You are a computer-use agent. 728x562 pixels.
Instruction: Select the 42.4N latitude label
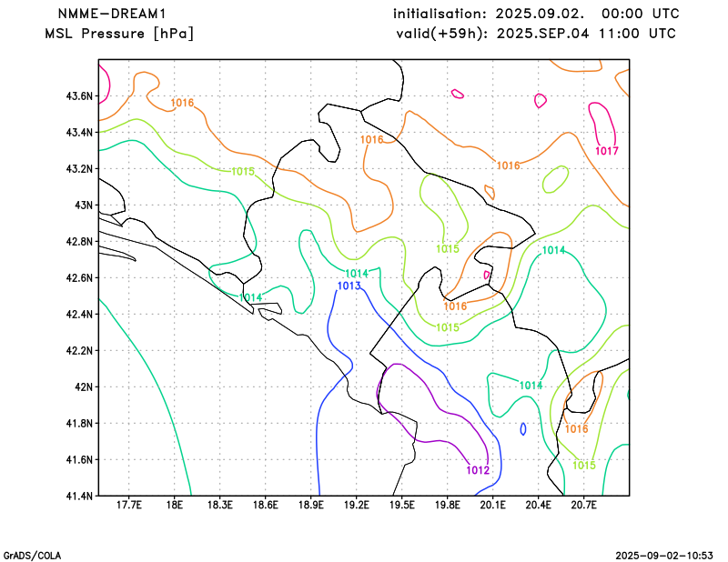pyautogui.click(x=79, y=314)
